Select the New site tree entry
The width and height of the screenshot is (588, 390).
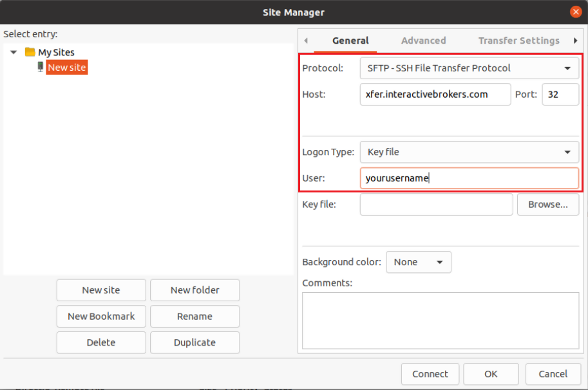67,68
